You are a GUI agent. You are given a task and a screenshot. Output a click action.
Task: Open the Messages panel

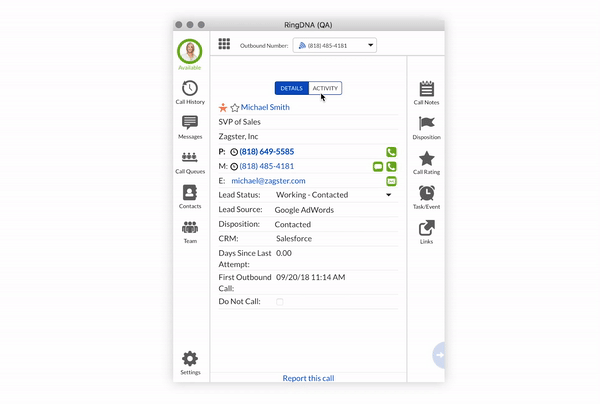(x=190, y=127)
